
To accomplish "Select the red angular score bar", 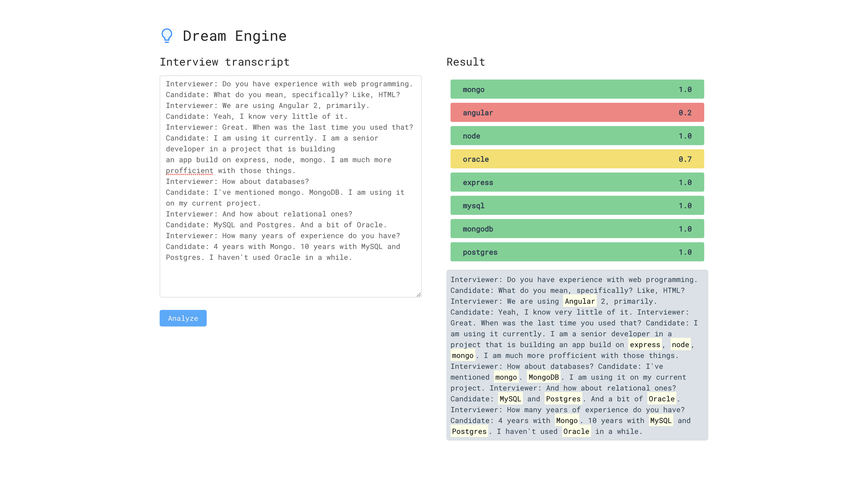I will (577, 113).
